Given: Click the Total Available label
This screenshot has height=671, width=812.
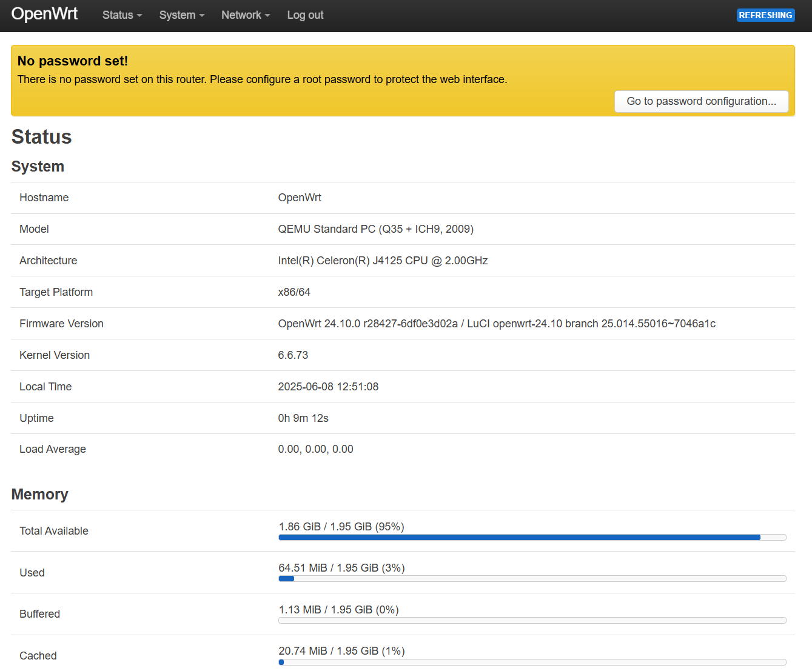Looking at the screenshot, I should coord(54,531).
